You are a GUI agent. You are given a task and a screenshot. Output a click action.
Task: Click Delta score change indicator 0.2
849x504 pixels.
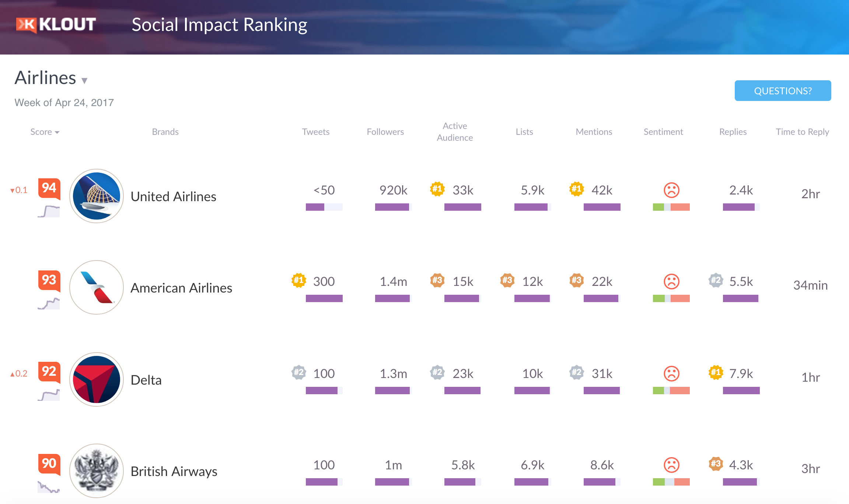(19, 374)
